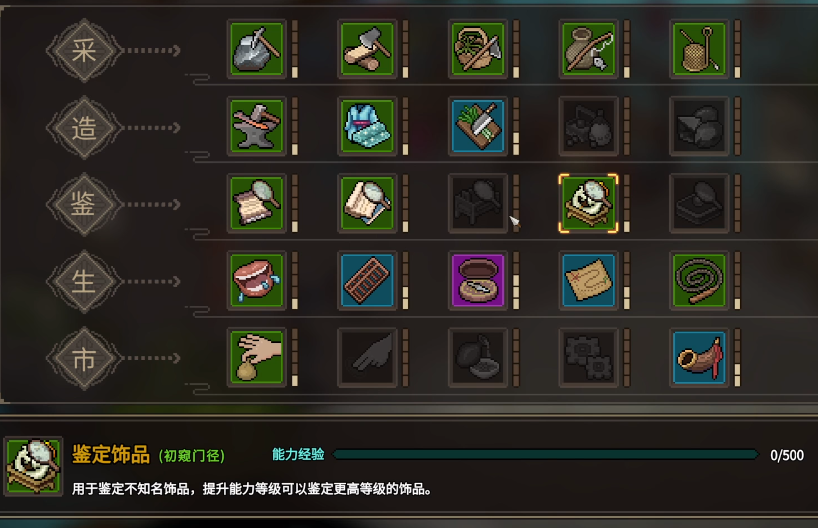Click the locked pointing hand market skill
The width and height of the screenshot is (818, 528).
pos(367,358)
